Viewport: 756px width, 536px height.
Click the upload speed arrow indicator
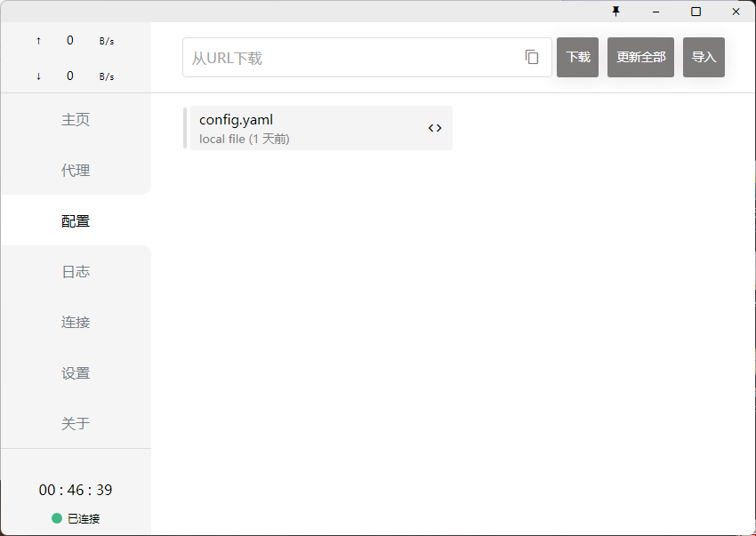point(38,41)
